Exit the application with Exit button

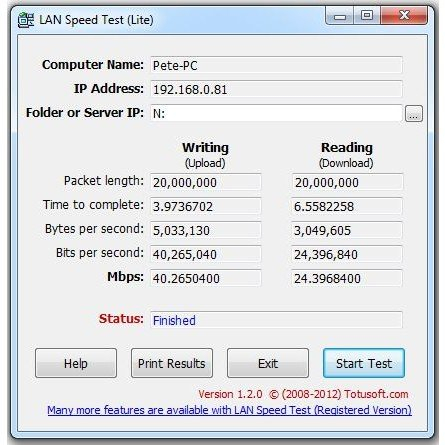pyautogui.click(x=268, y=363)
